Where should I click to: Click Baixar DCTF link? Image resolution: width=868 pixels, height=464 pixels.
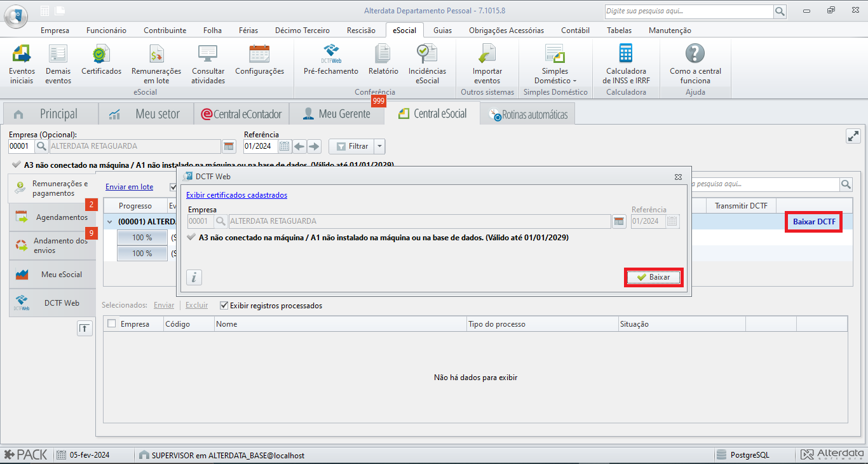[x=814, y=222]
